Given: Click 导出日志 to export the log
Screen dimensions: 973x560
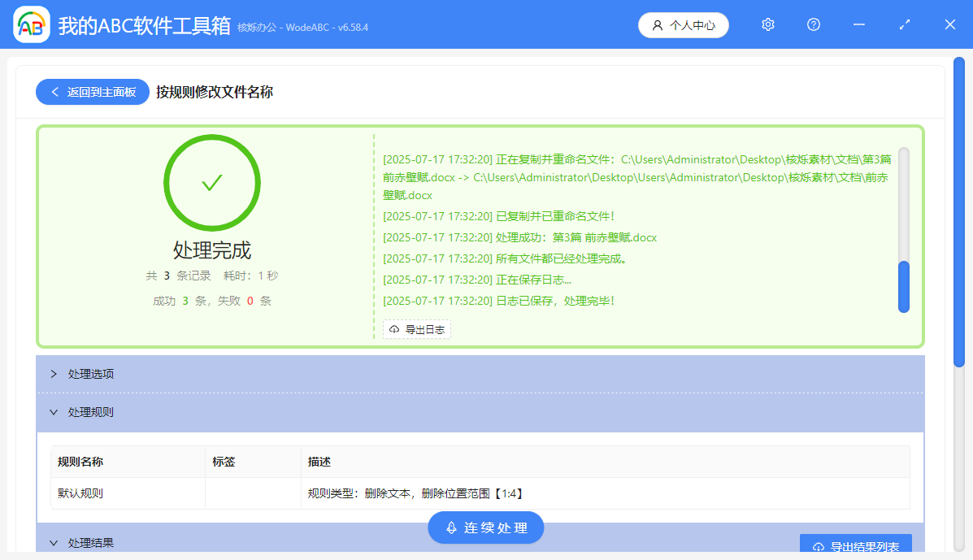Looking at the screenshot, I should 416,329.
